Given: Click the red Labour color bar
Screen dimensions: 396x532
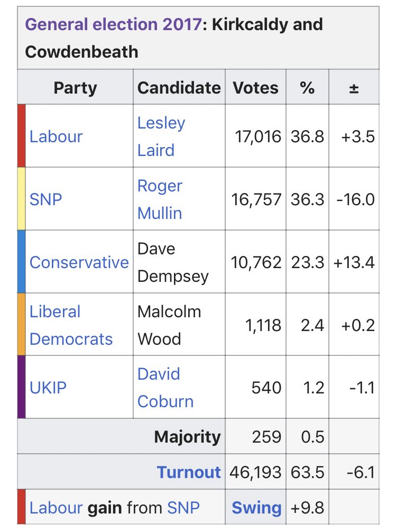Looking at the screenshot, I should point(21,136).
